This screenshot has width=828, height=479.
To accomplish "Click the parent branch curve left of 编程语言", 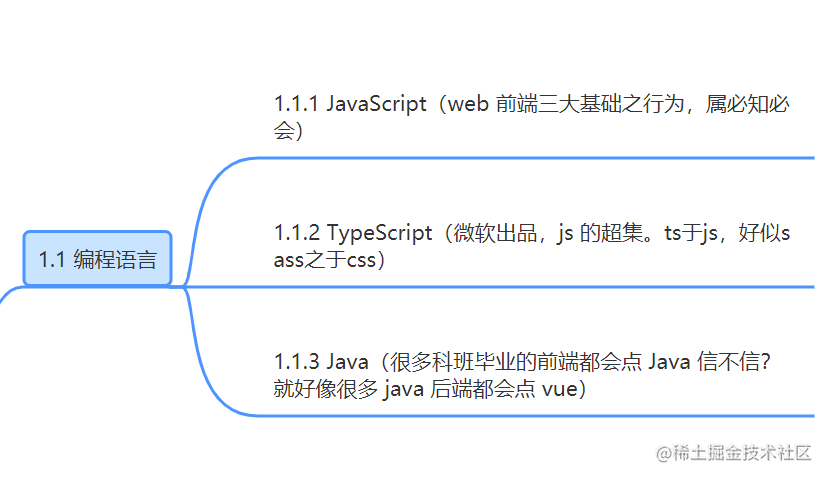I will 12,293.
